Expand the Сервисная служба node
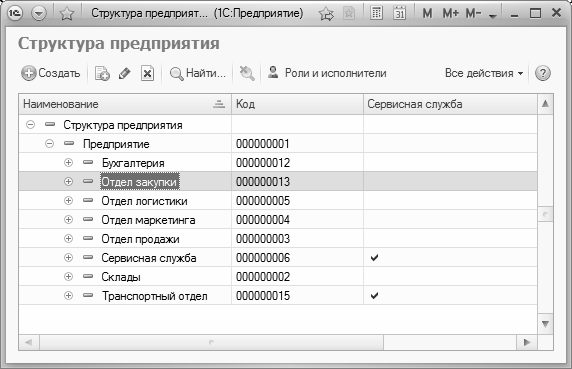Image resolution: width=572 pixels, height=369 pixels. 68,257
